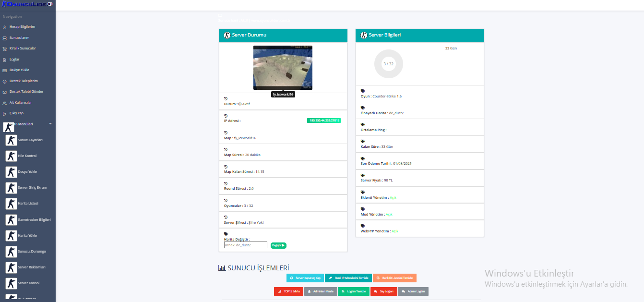Click the OyuncuLider logo in the header
The width and height of the screenshot is (644, 302).
click(x=26, y=4)
